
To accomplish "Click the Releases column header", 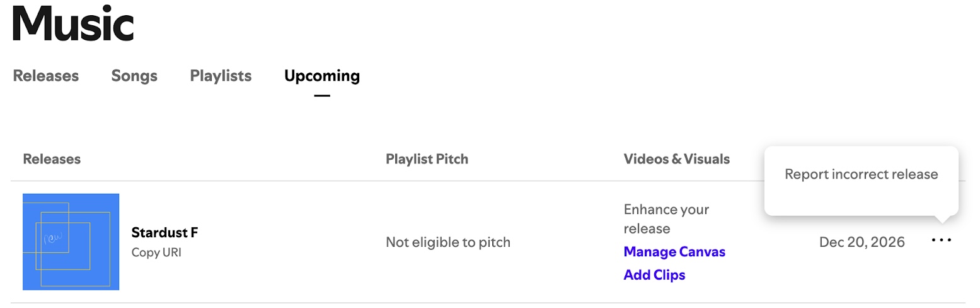I will point(52,159).
